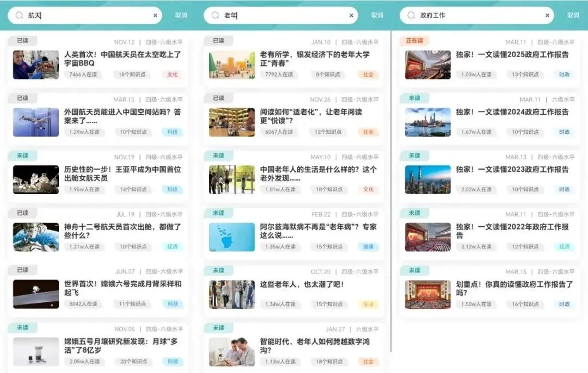
Task: Open thumbnail of 2023政府工作报告 article
Action: (x=428, y=180)
